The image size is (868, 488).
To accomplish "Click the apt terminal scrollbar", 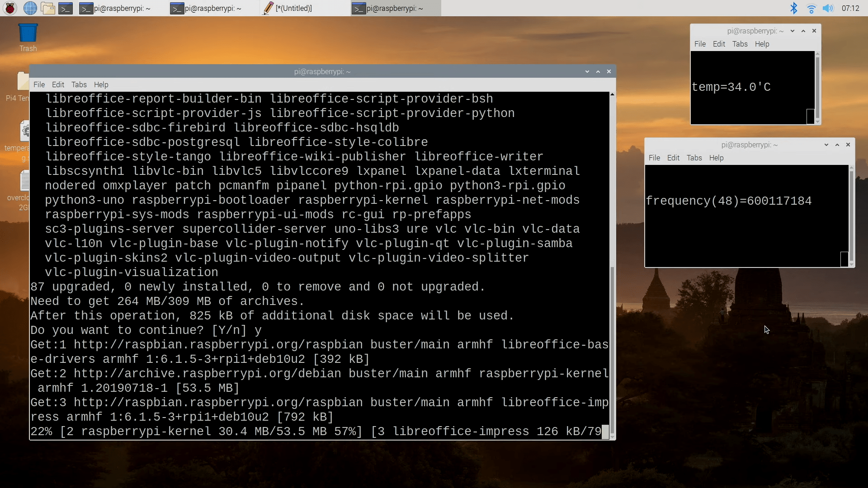I will click(613, 352).
